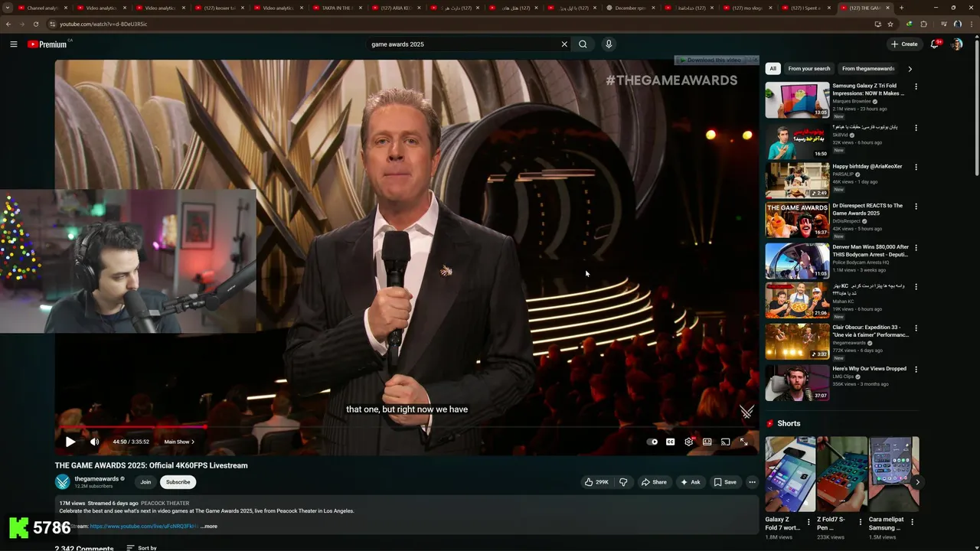Bookmark this page with star icon
980x551 pixels.
(889, 24)
